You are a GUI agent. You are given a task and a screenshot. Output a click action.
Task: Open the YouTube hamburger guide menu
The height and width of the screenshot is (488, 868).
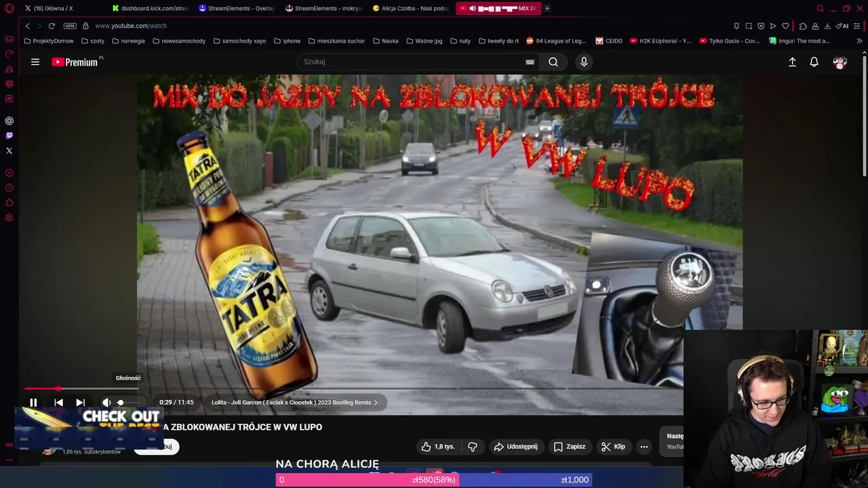tap(35, 62)
